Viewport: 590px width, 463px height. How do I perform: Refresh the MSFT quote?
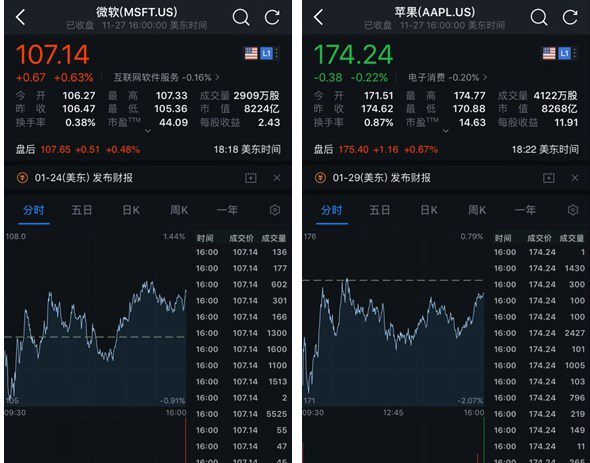(x=272, y=17)
